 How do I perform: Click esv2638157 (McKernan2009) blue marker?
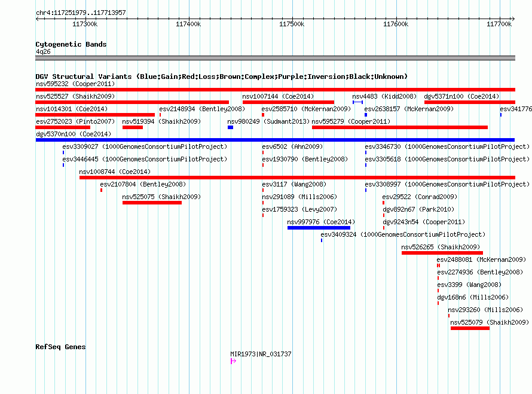[366, 115]
